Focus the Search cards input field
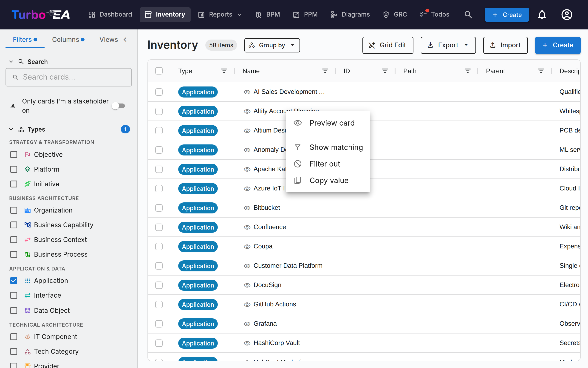Image resolution: width=588 pixels, height=368 pixels. pos(68,77)
